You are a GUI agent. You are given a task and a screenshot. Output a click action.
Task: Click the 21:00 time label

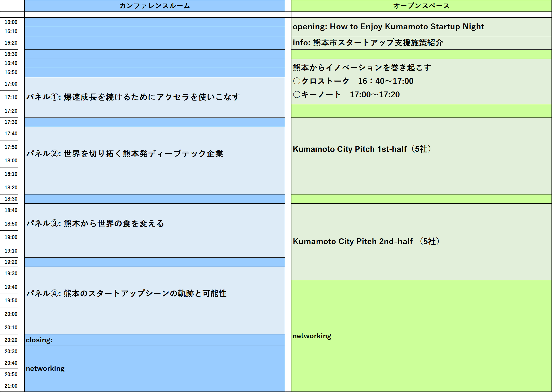pyautogui.click(x=11, y=386)
